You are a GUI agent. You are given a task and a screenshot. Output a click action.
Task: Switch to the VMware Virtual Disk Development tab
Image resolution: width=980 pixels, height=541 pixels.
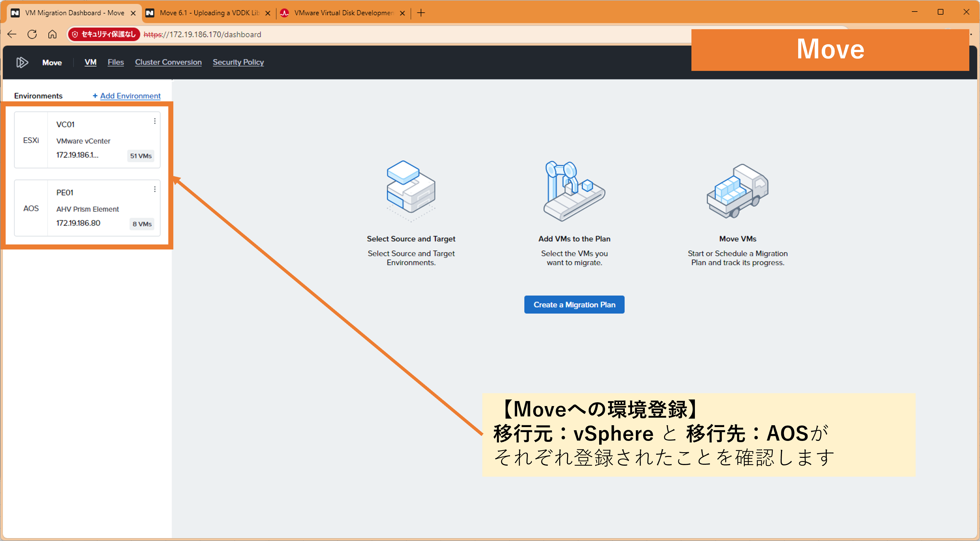tap(343, 13)
